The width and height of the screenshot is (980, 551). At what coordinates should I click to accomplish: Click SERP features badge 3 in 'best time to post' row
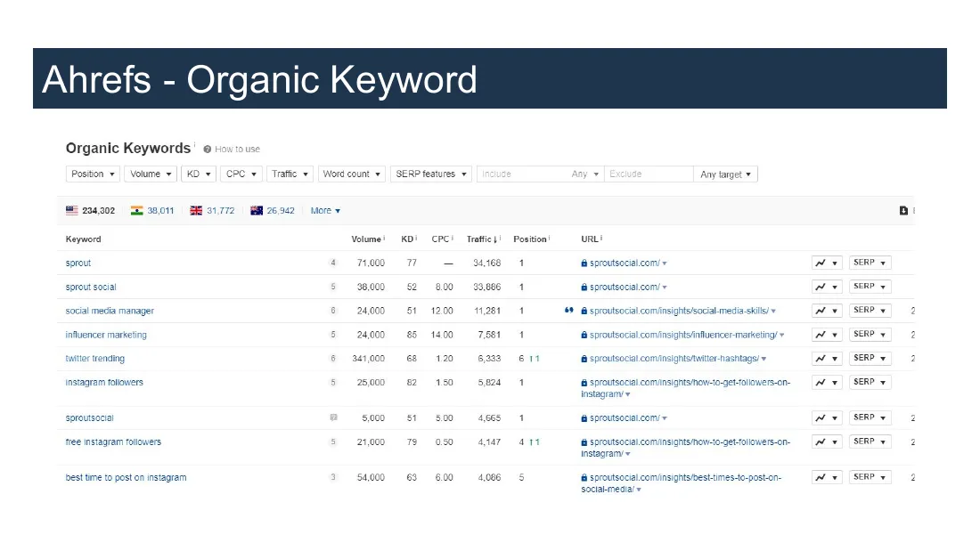tap(333, 477)
